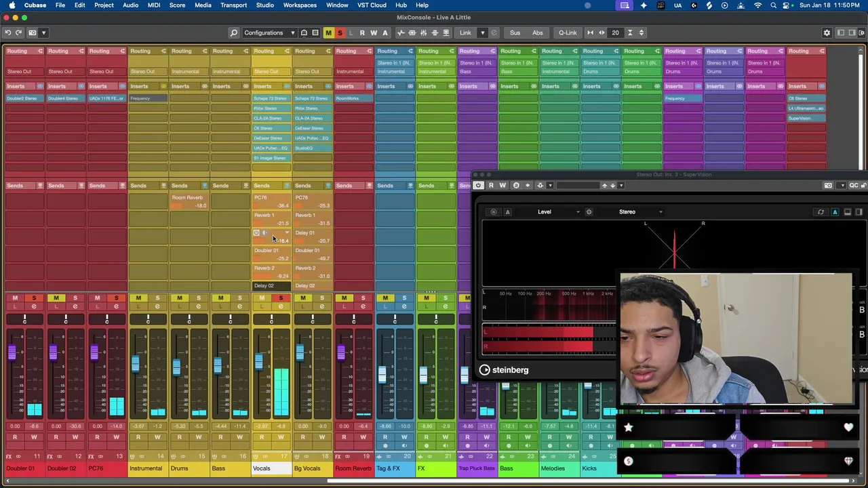Unsolo the PC76 channel
The width and height of the screenshot is (868, 488).
(116, 298)
